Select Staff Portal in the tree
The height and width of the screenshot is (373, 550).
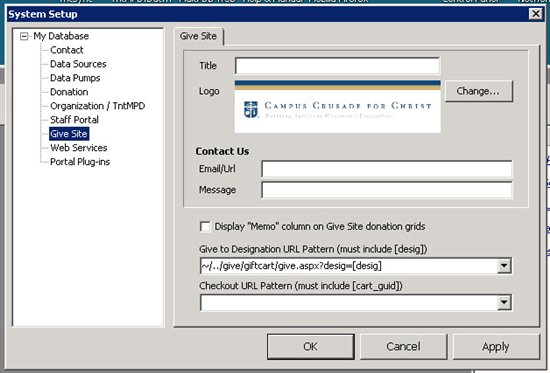click(x=74, y=120)
